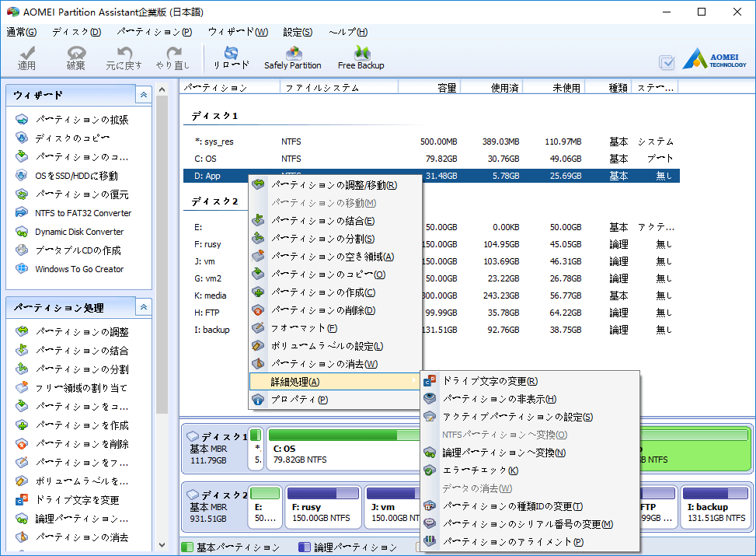The image size is (756, 556).
Task: Select ドライブ文字の変更(R) in submenu
Action: pyautogui.click(x=530, y=381)
